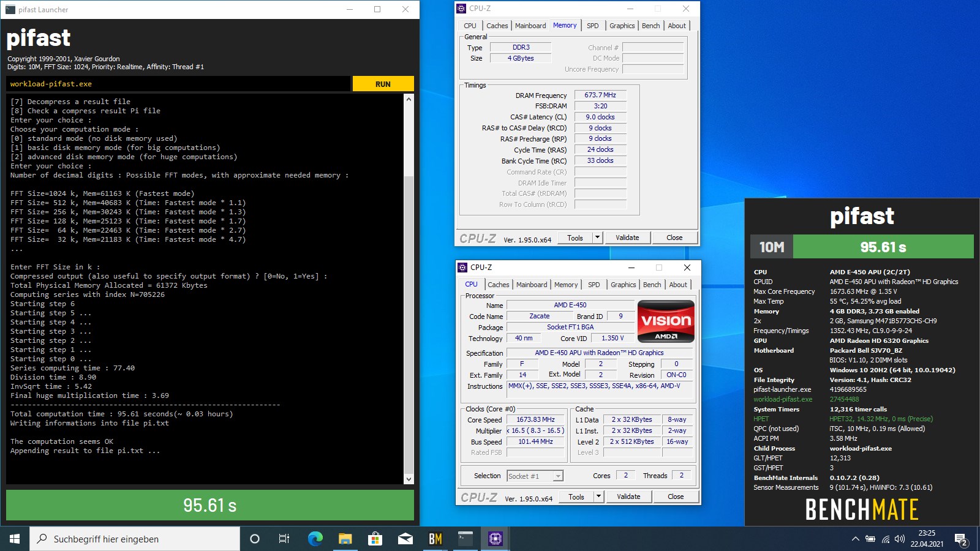Open SPD tab in upper CPU-Z window
This screenshot has width=980, height=551.
click(592, 26)
